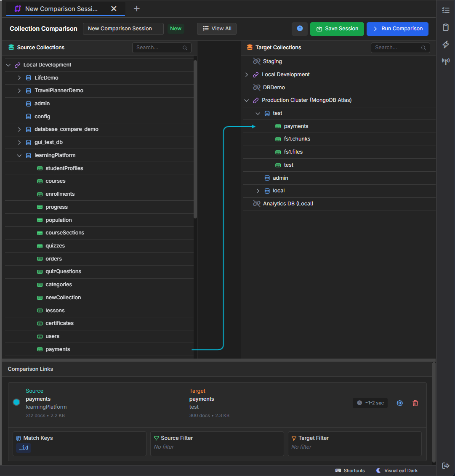Viewport: 455px width, 476px height.
Task: Click the View All button
Action: pyautogui.click(x=217, y=29)
